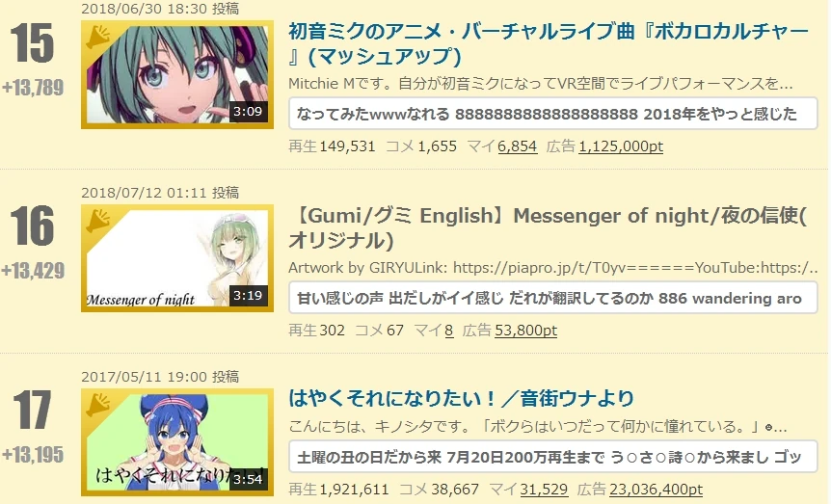Click megaphone ad icon on rank 17 thumbnail

point(98,405)
